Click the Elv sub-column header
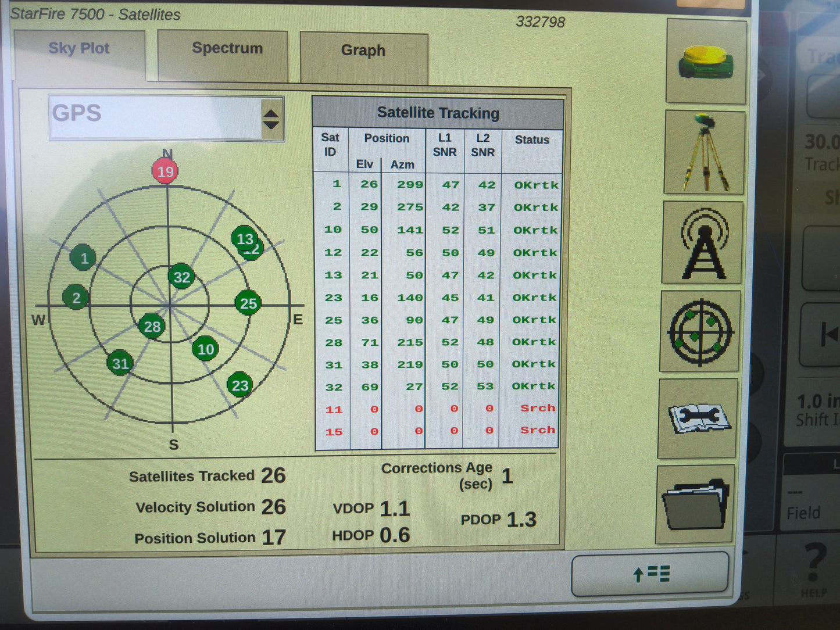 coord(364,164)
